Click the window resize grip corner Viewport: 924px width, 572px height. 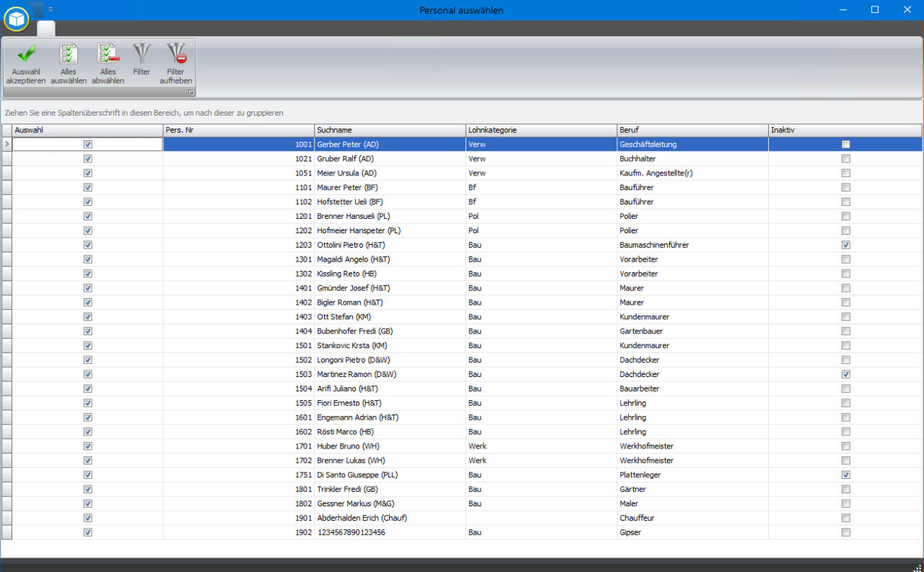point(918,567)
